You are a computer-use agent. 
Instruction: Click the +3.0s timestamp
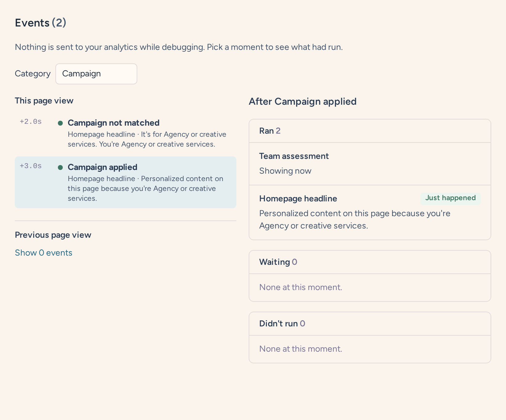[31, 166]
